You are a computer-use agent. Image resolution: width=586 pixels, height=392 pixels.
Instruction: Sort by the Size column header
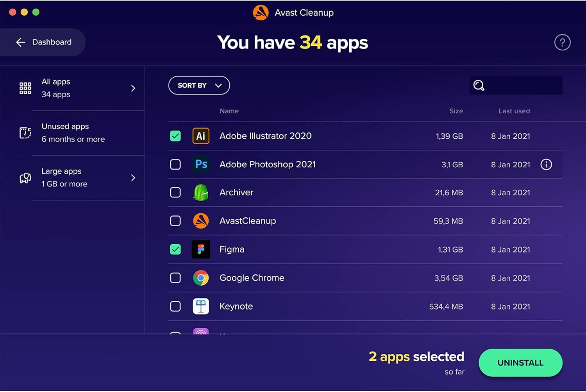coord(456,111)
